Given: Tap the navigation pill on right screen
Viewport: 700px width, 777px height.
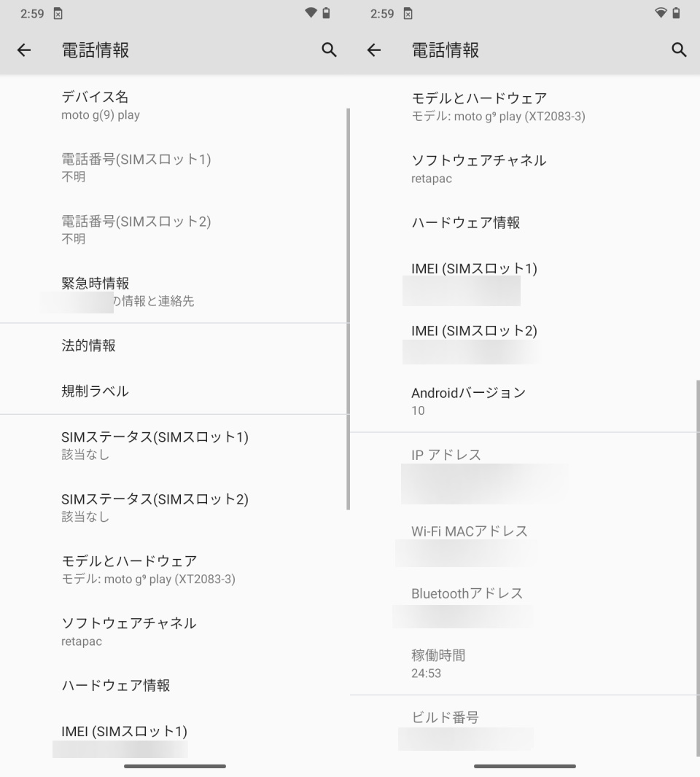Looking at the screenshot, I should tap(524, 766).
